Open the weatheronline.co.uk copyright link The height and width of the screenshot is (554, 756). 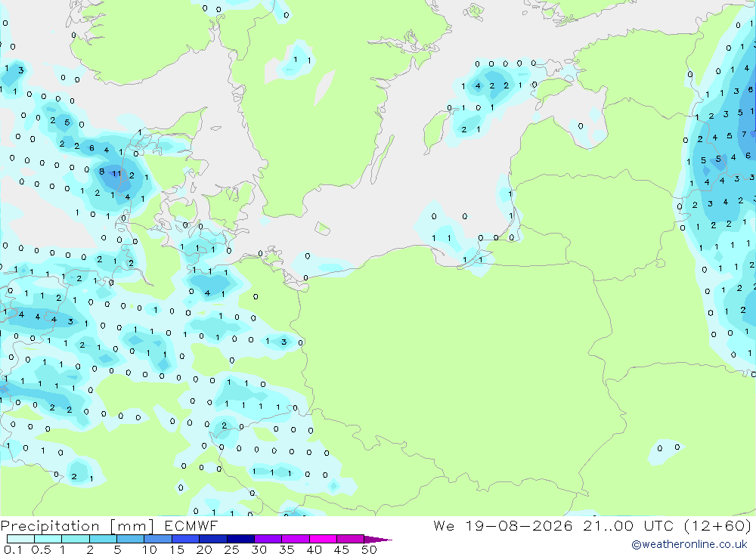[689, 544]
